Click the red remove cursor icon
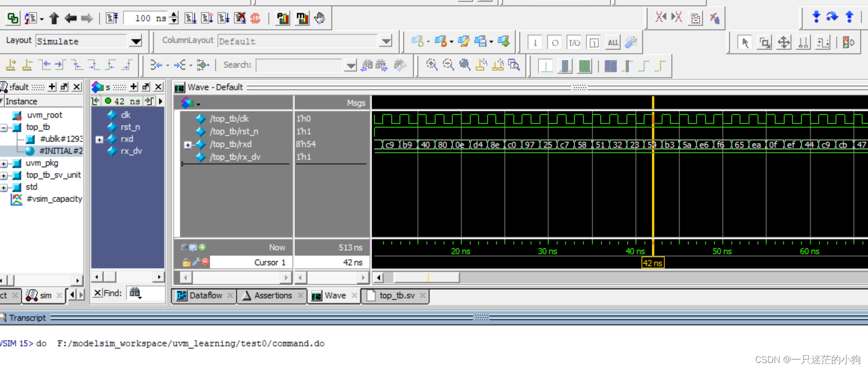868x369 pixels. tap(205, 262)
